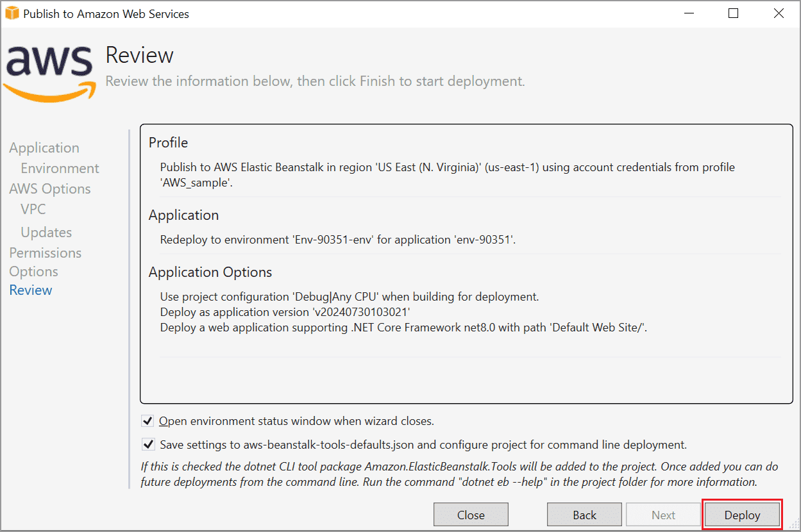The width and height of the screenshot is (801, 532).
Task: Uncheck save settings to aws-beanstalk-tools-defaults.json
Action: (x=148, y=444)
